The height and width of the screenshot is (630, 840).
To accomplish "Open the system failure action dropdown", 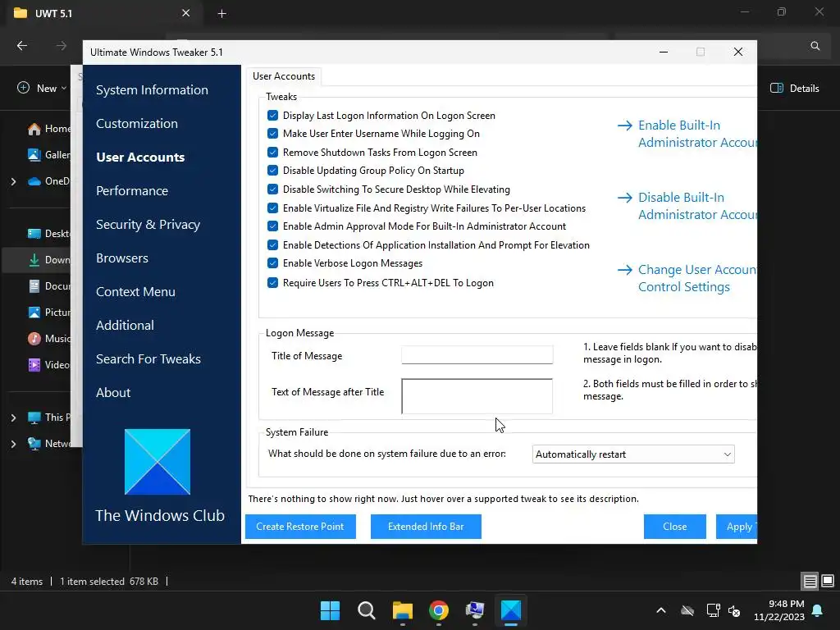I will coord(633,454).
